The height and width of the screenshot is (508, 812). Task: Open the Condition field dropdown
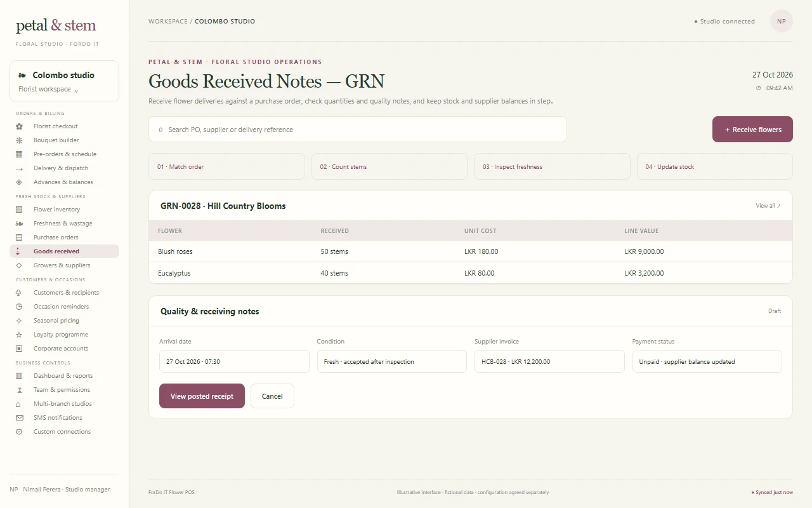coord(391,361)
